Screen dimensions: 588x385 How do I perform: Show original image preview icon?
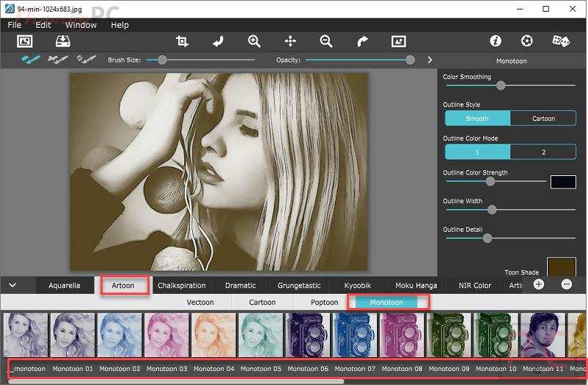coord(398,41)
